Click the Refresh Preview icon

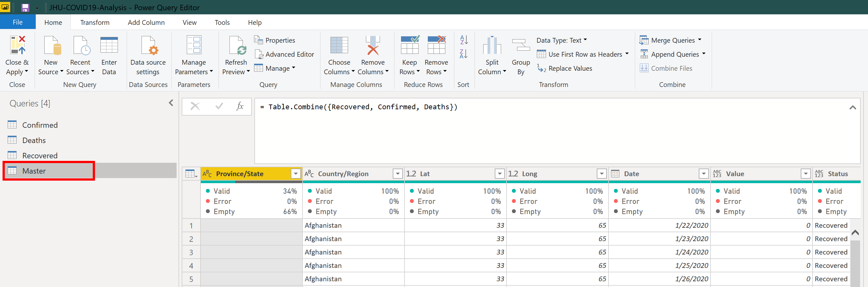[x=237, y=45]
